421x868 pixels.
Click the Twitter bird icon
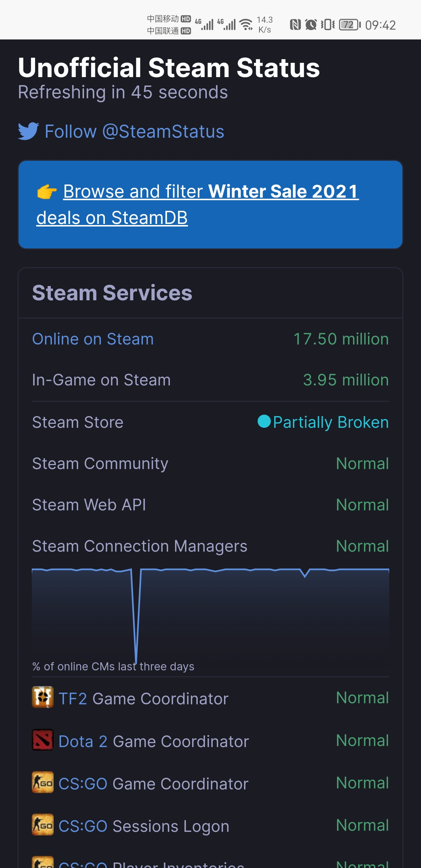click(29, 131)
